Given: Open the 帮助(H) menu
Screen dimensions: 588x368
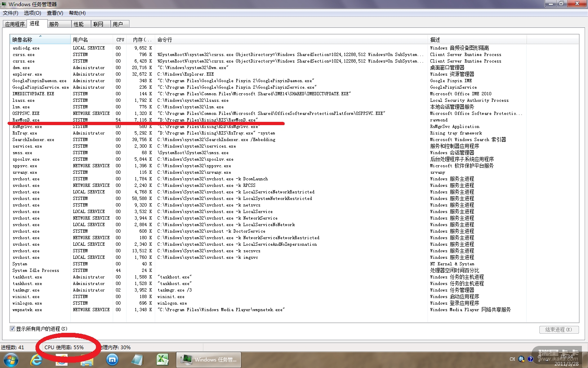Looking at the screenshot, I should click(77, 13).
